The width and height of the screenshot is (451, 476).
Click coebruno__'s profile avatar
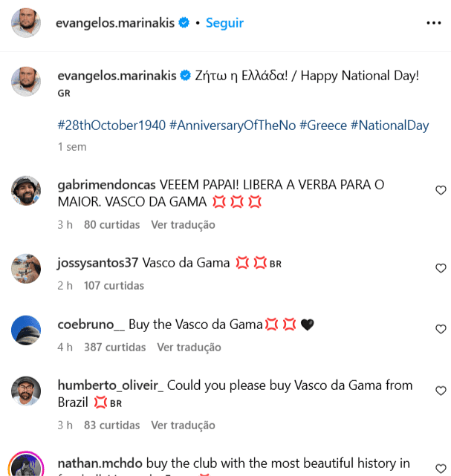point(26,330)
